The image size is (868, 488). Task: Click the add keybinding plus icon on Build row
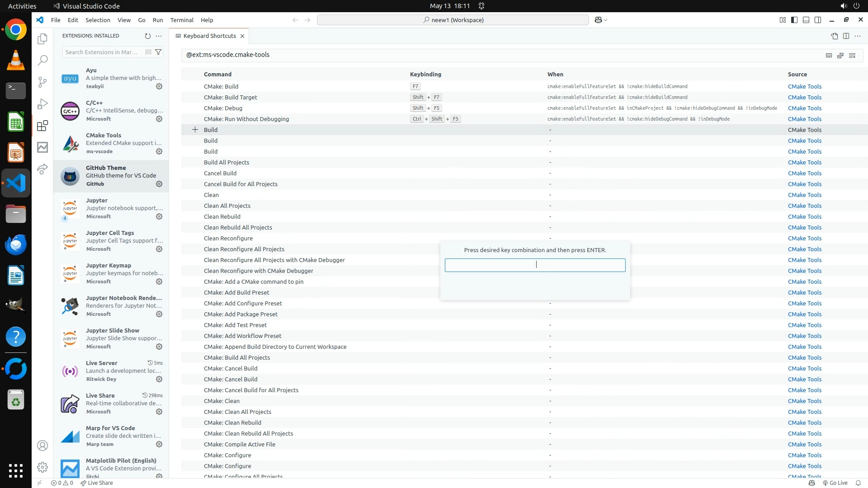[x=195, y=130]
